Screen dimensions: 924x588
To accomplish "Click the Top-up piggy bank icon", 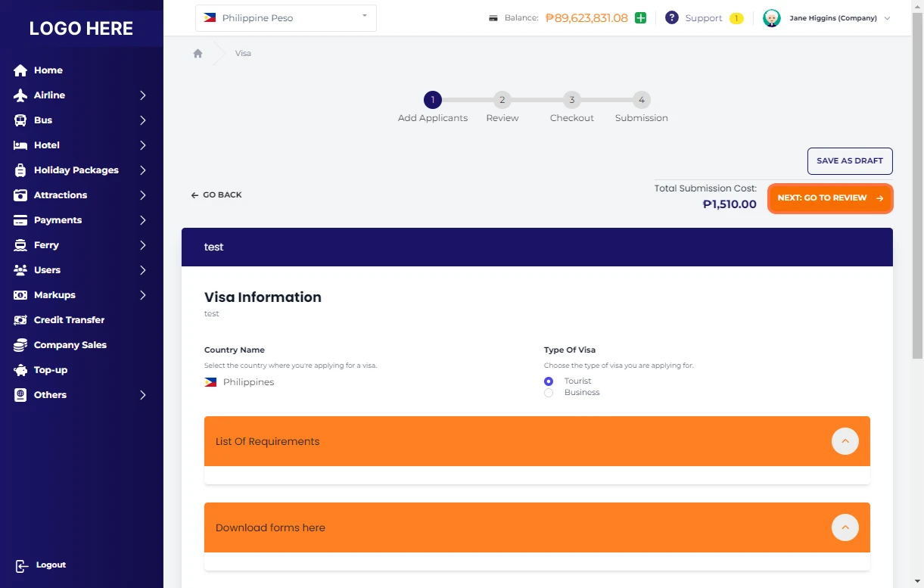I will pyautogui.click(x=20, y=370).
